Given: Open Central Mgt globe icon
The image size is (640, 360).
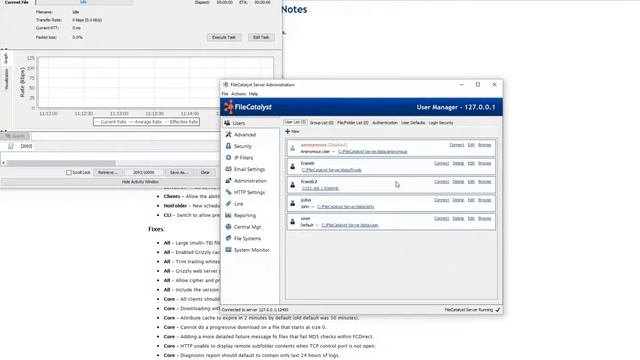Looking at the screenshot, I should pyautogui.click(x=228, y=227).
